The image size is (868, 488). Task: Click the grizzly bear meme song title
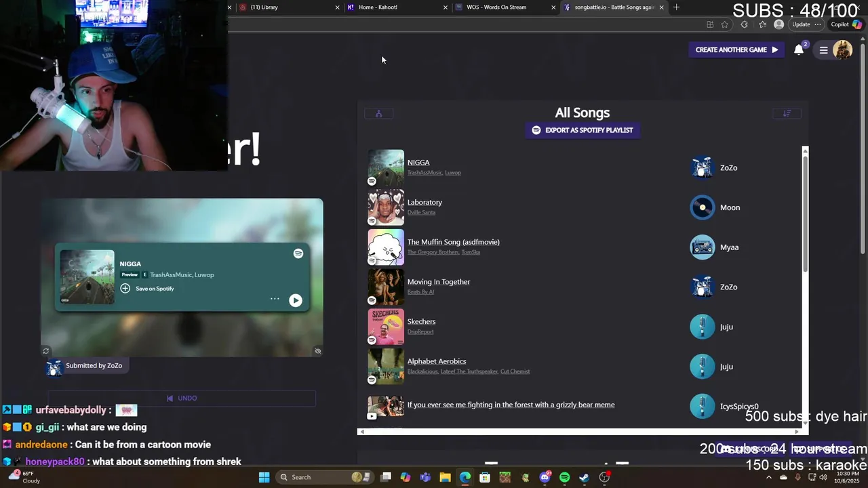511,405
